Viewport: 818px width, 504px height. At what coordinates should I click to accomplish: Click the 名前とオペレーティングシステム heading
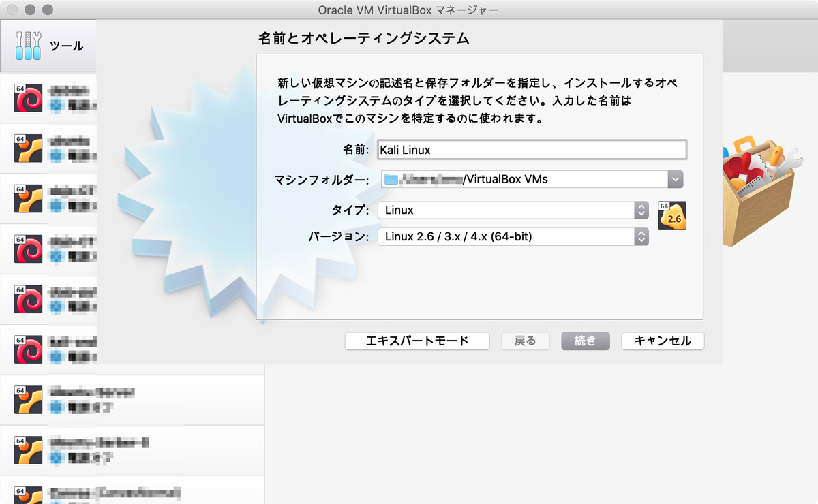(364, 38)
